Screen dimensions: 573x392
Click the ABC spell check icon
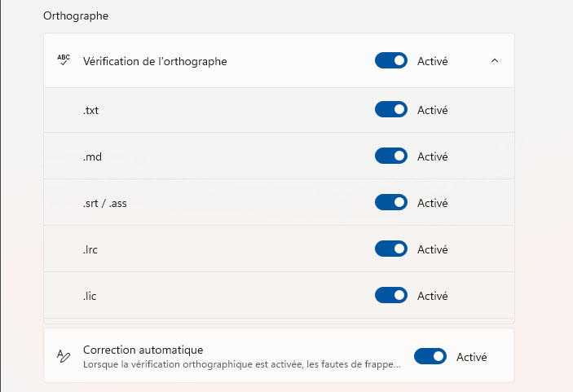(x=64, y=60)
